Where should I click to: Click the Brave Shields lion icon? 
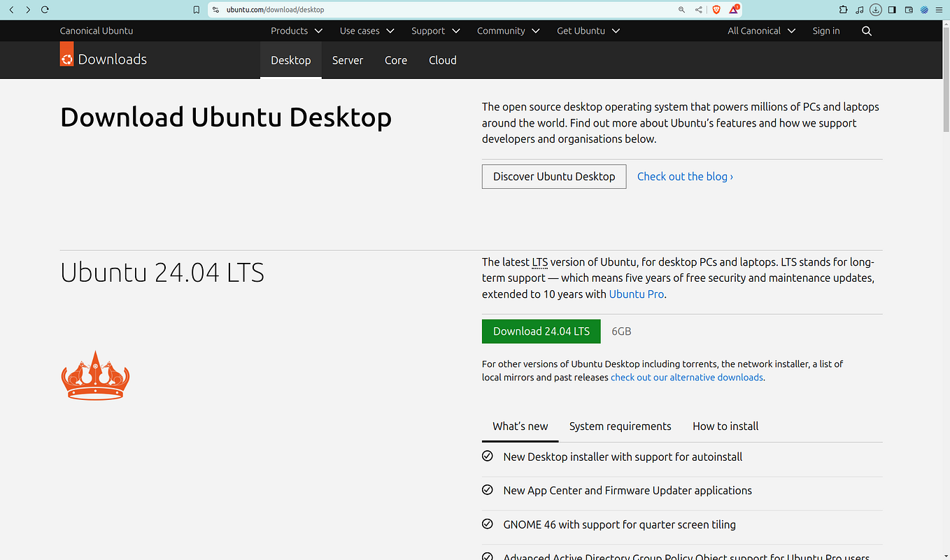coord(716,10)
